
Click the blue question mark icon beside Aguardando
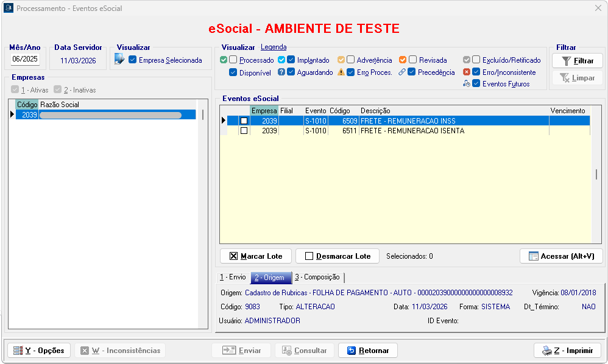281,72
